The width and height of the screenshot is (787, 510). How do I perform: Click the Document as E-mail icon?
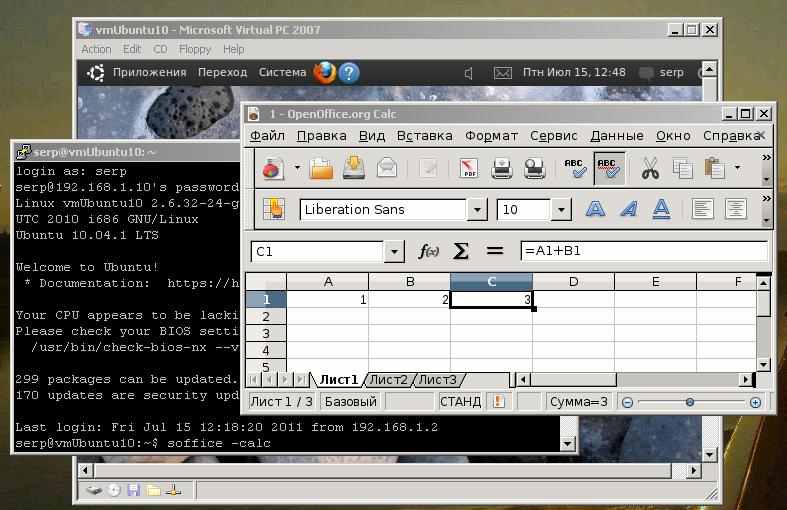pos(387,168)
